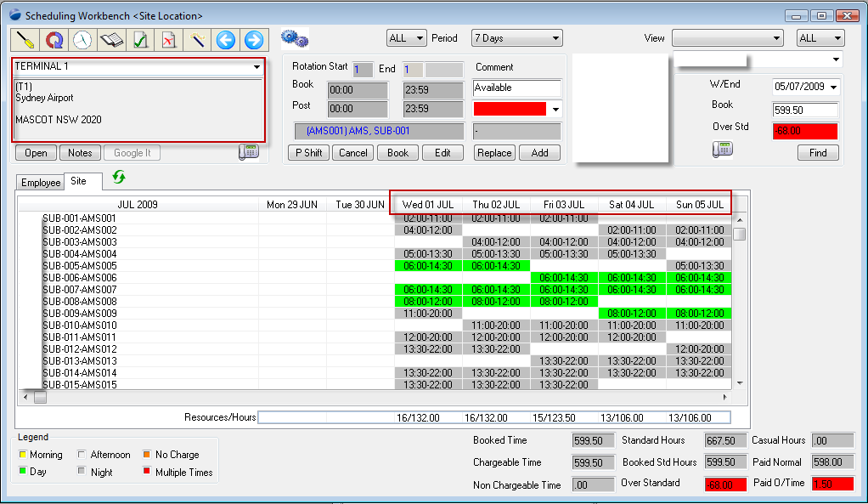Click the Google It button
The height and width of the screenshot is (504, 868).
pyautogui.click(x=132, y=153)
